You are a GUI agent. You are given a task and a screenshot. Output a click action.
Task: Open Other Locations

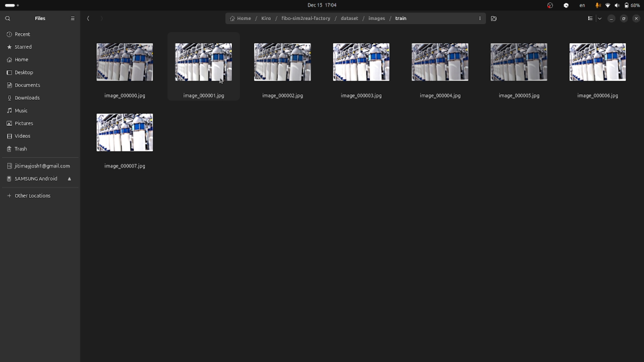pyautogui.click(x=33, y=196)
